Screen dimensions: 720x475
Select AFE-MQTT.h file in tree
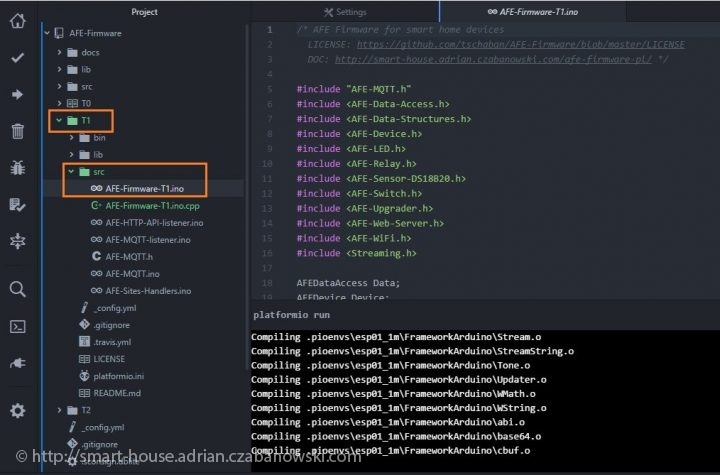(125, 256)
